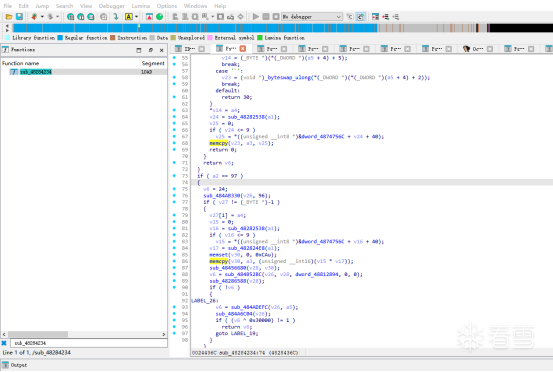This screenshot has height=372, width=553.
Task: Click the function filter input showing sub_48284234
Action: point(89,343)
